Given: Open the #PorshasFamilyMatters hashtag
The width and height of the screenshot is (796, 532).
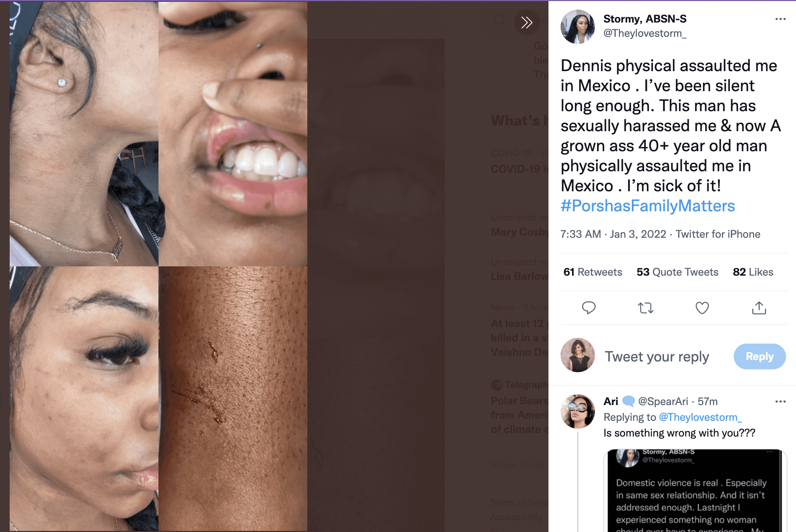Looking at the screenshot, I should pyautogui.click(x=648, y=206).
